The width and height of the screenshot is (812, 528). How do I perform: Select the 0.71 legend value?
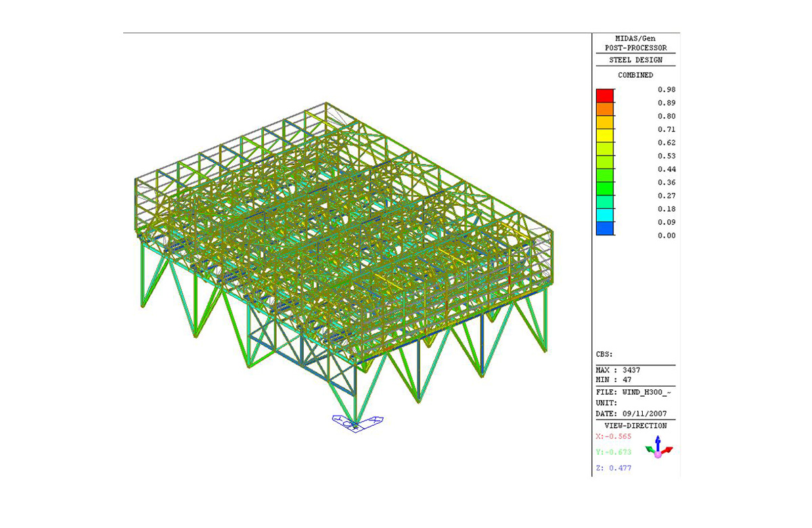point(666,129)
